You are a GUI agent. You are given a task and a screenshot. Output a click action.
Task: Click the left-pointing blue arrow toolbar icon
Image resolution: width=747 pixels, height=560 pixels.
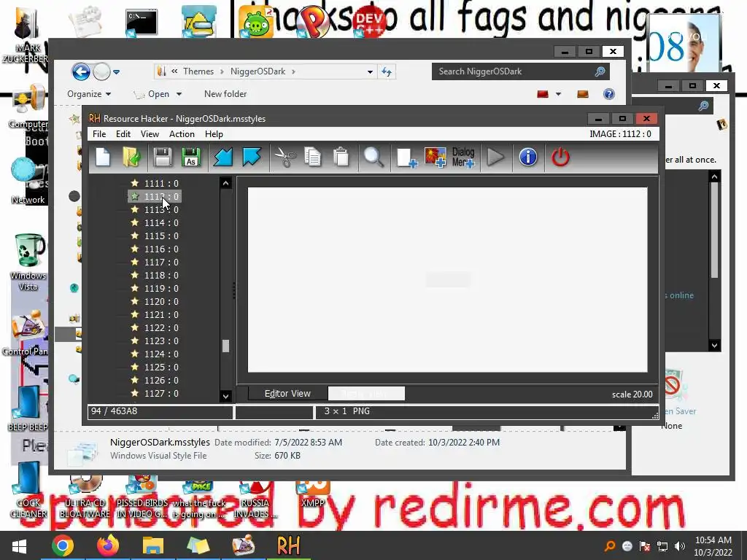(x=223, y=157)
